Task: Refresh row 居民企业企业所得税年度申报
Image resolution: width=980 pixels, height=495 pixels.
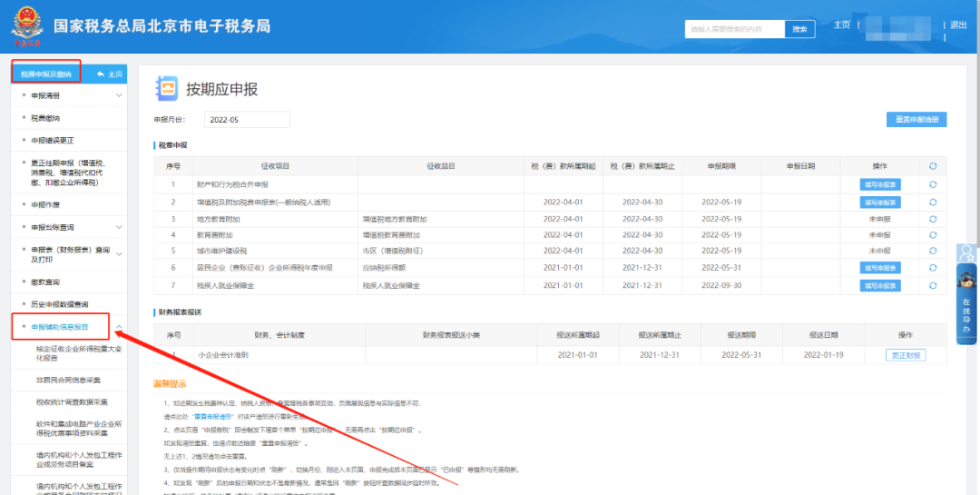Action: [x=933, y=268]
